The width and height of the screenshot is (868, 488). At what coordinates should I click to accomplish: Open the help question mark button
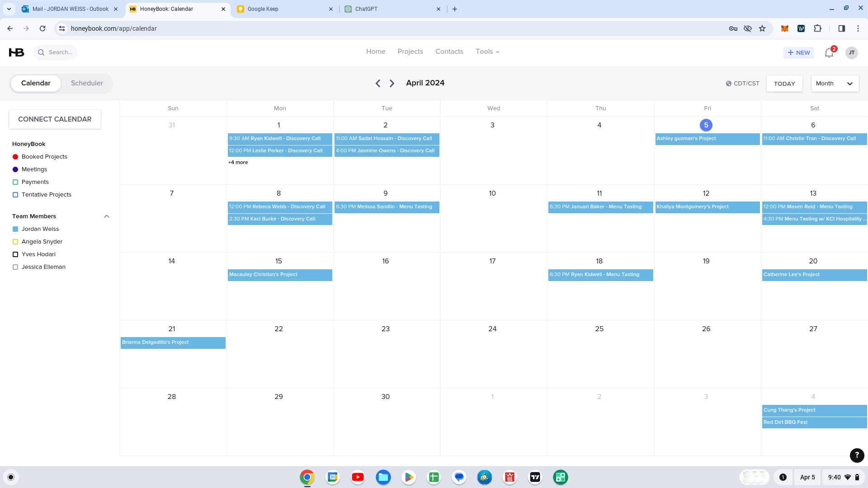(857, 455)
